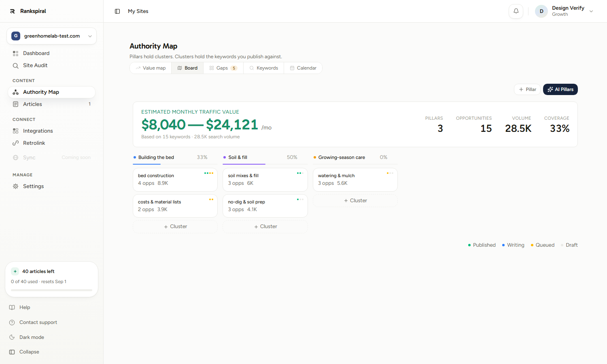The width and height of the screenshot is (607, 364).
Task: Switch to the Gaps tab
Action: click(223, 68)
